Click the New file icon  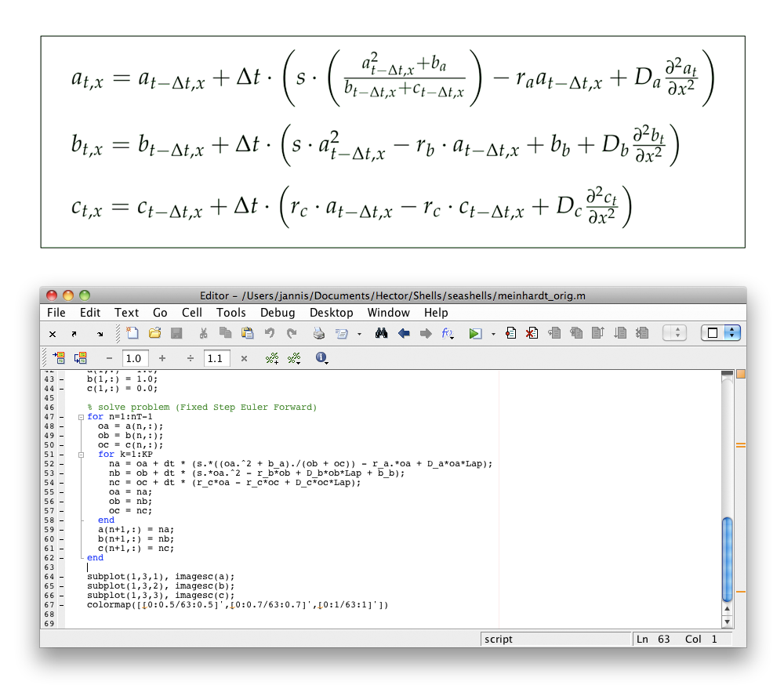(132, 333)
